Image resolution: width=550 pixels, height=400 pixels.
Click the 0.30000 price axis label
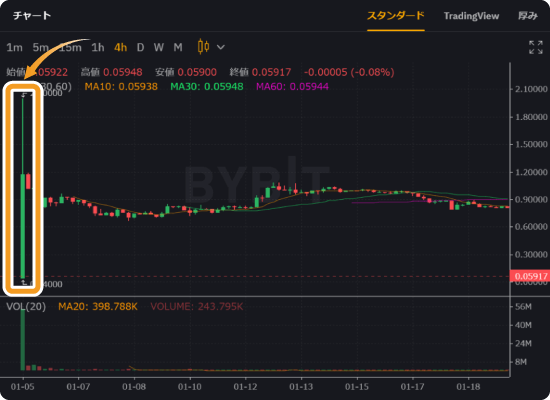[531, 254]
